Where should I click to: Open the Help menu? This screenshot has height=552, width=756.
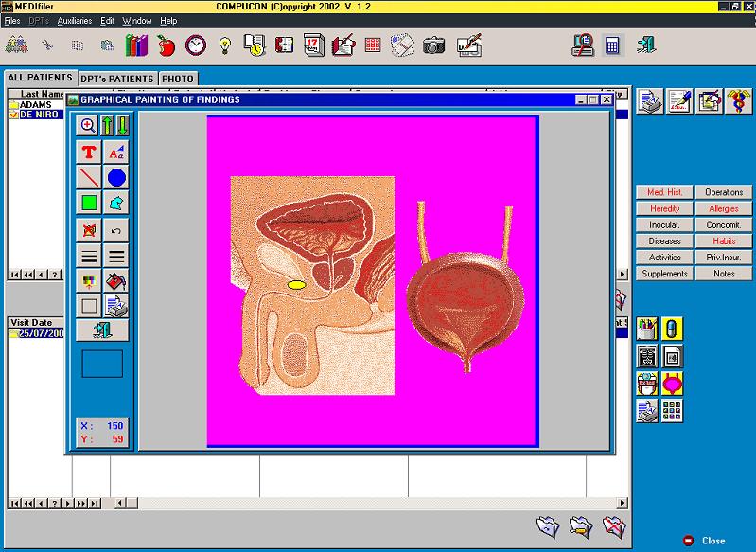tap(168, 21)
